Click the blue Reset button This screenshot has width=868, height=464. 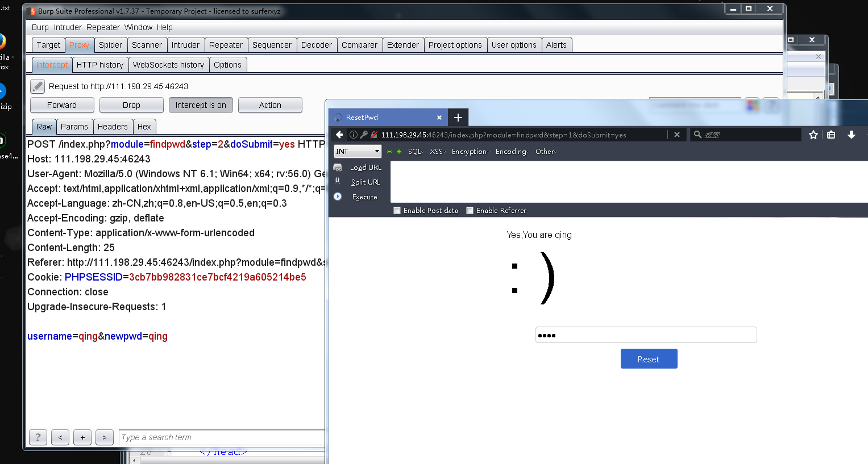[649, 359]
